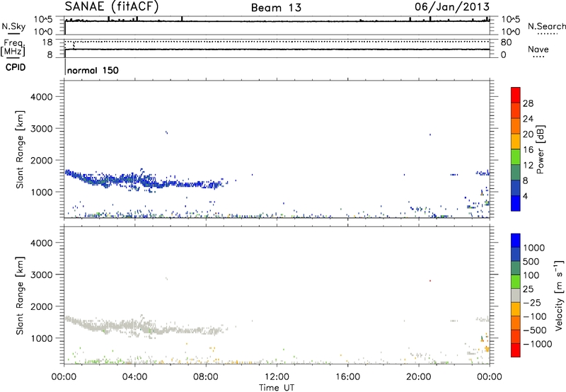The height and width of the screenshot is (392, 566).
Task: Select the "−1000" label on Velocity colorbar
Action: coord(538,344)
